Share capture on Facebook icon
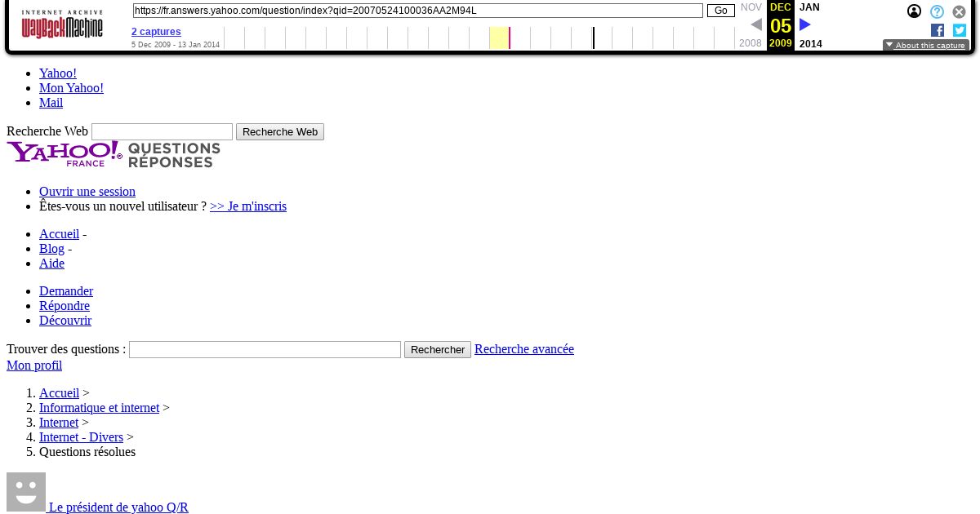 (938, 30)
